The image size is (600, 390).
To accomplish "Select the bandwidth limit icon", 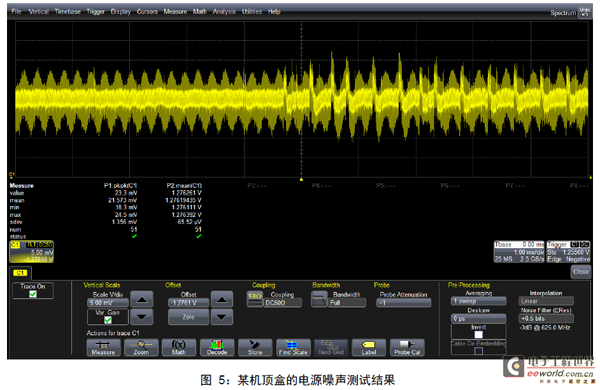I will pyautogui.click(x=319, y=299).
